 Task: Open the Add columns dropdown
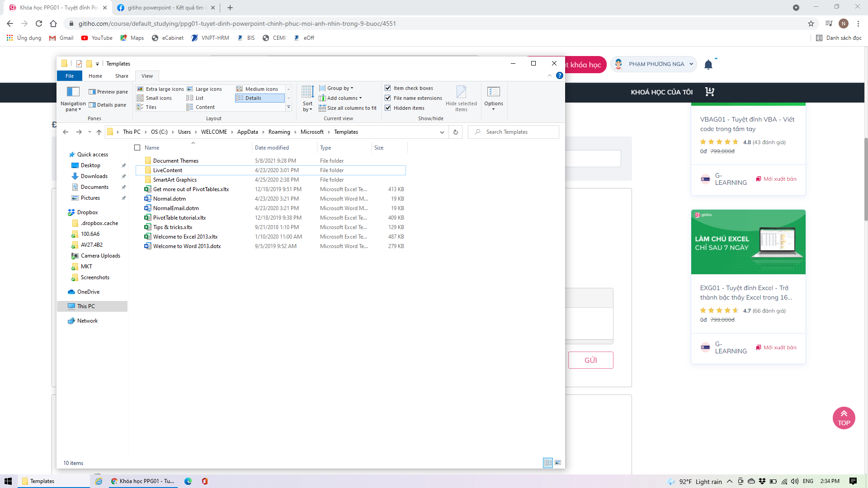tap(340, 98)
